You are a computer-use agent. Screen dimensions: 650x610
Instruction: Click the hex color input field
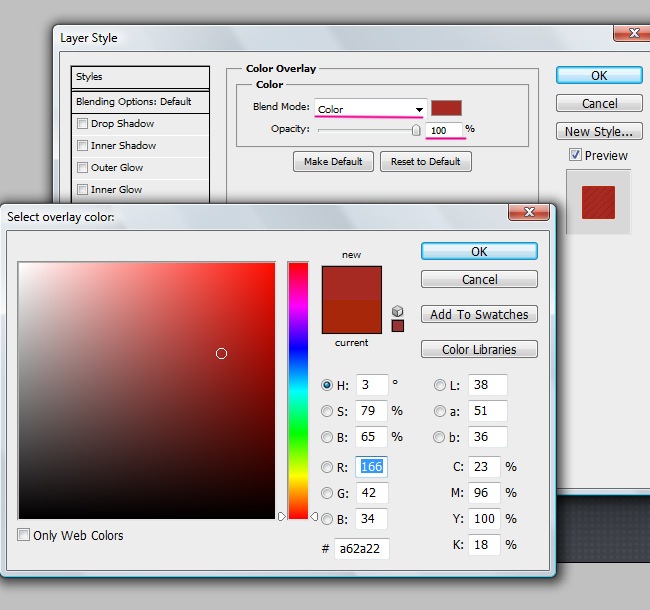[x=362, y=548]
